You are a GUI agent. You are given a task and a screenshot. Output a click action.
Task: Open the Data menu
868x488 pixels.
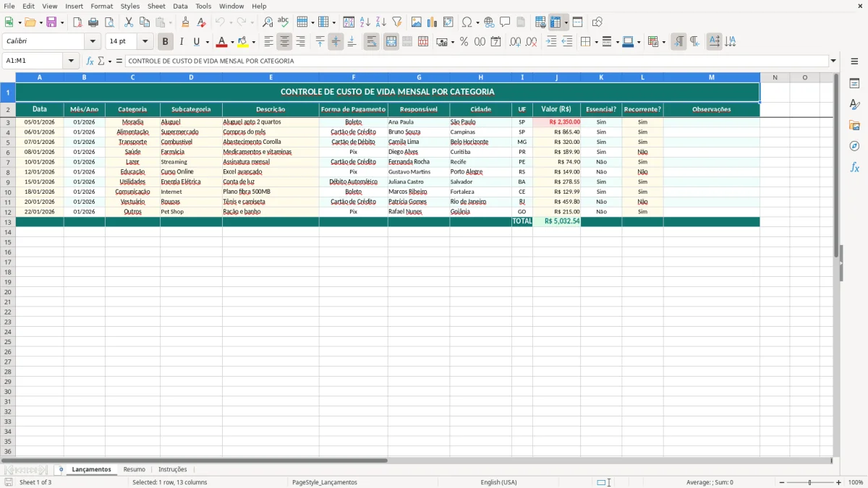point(180,6)
